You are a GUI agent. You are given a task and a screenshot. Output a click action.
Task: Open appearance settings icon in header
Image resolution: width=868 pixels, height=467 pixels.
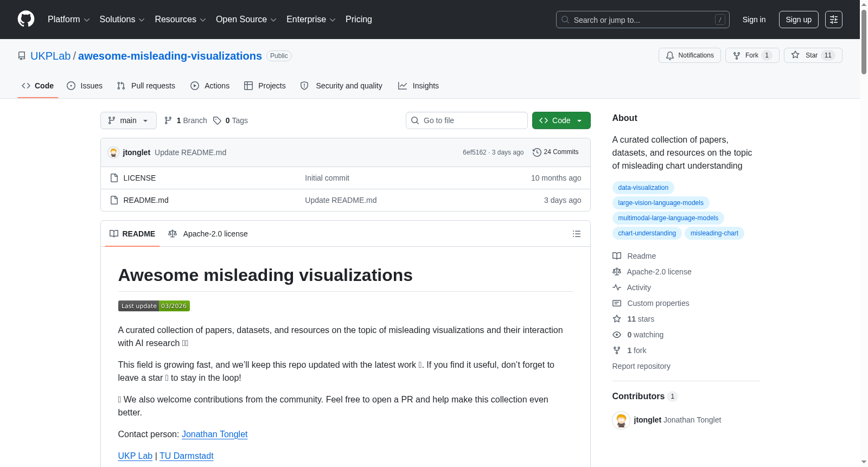pos(834,20)
